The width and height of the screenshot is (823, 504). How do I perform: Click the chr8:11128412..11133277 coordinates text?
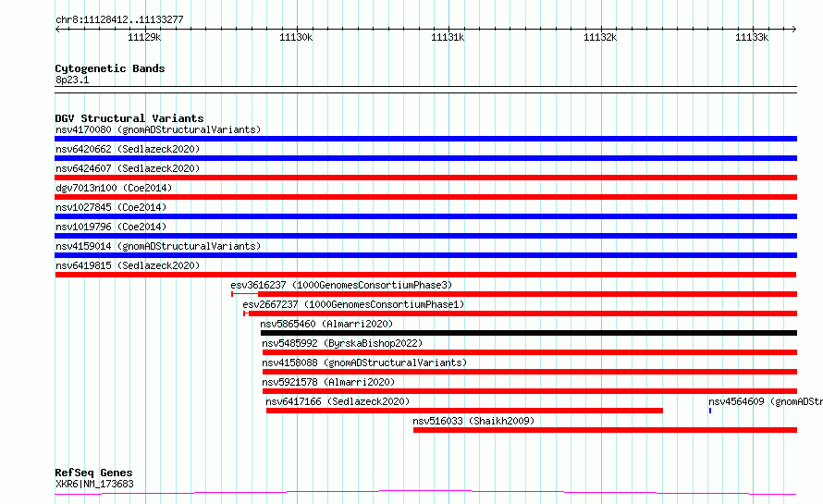(x=119, y=19)
